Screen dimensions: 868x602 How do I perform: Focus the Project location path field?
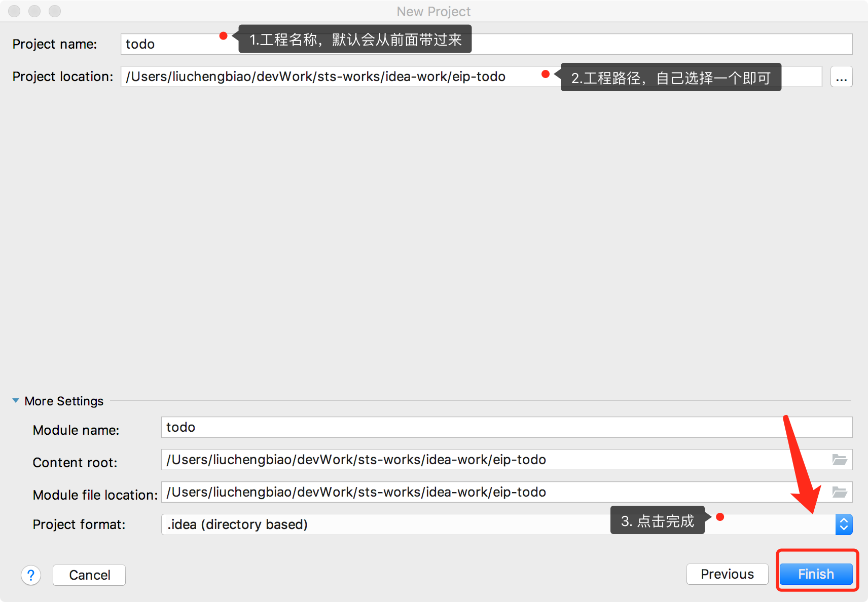(472, 77)
